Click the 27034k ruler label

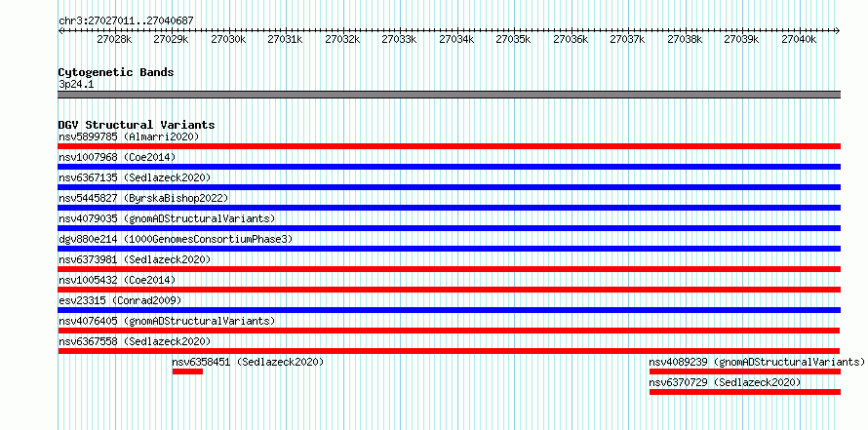click(456, 39)
